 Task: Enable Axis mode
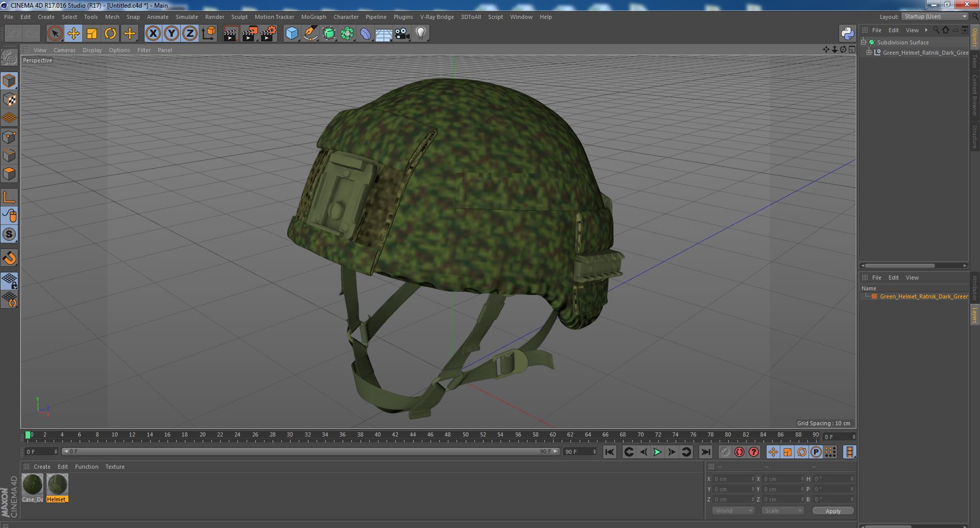coord(9,197)
